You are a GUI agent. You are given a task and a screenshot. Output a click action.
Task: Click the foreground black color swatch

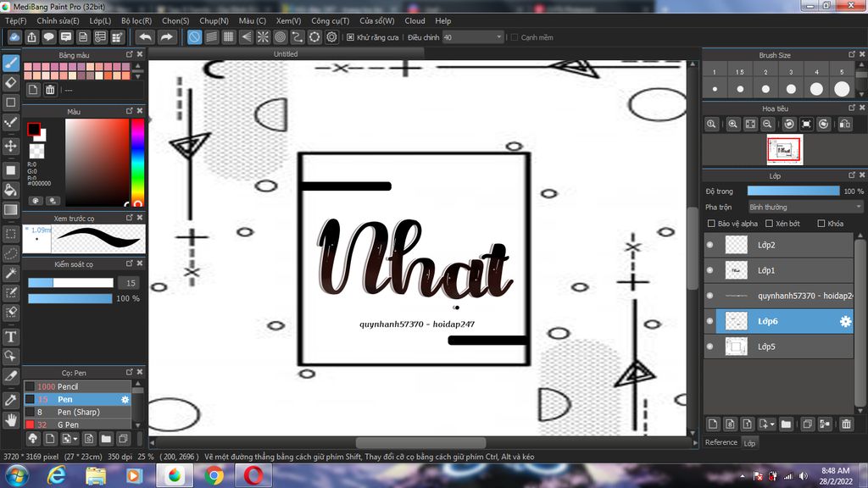tap(34, 129)
